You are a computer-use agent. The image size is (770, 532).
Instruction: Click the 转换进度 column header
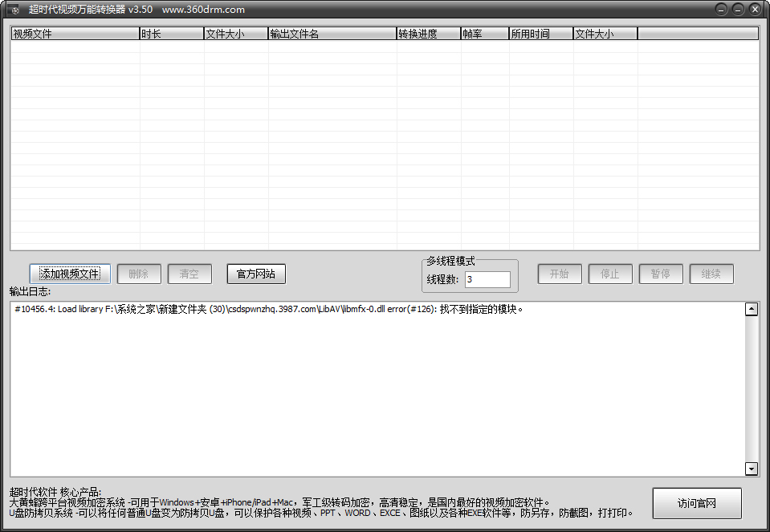[429, 34]
